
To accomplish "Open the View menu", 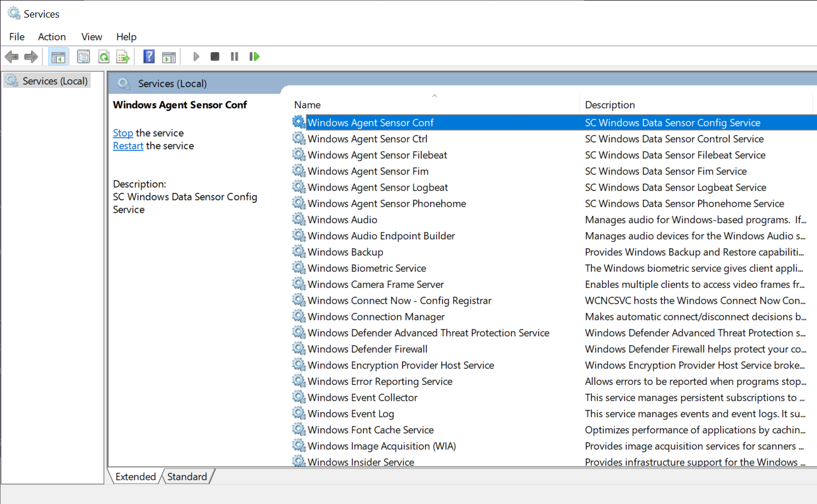I will (91, 37).
